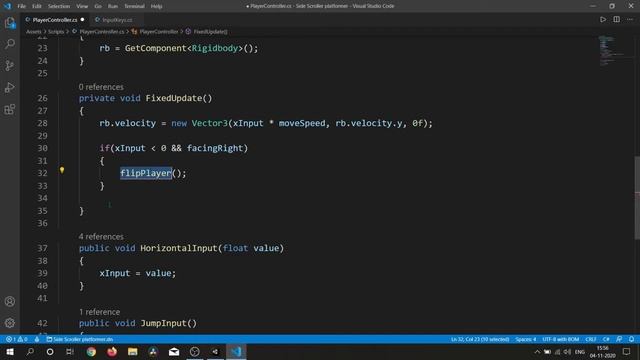Screen dimensions: 640x360
Task: Expand Scripts in the breadcrumb
Action: 56,31
